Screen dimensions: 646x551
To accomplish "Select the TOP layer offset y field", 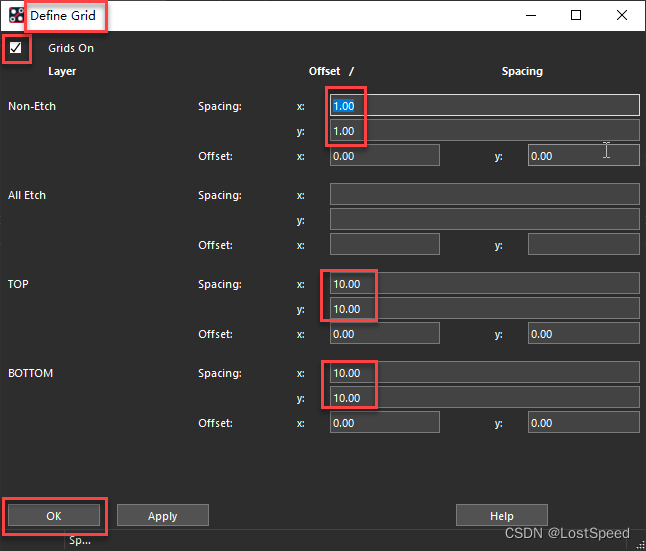I will tap(583, 334).
